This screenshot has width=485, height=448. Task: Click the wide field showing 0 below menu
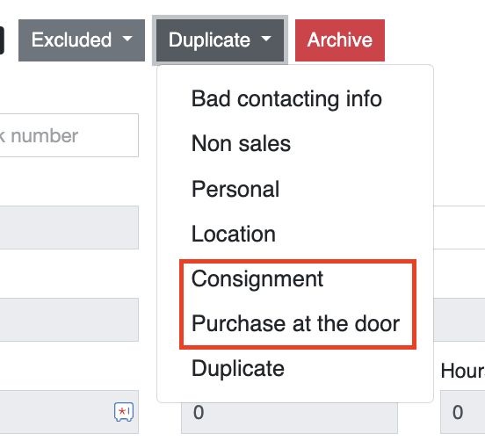click(289, 417)
